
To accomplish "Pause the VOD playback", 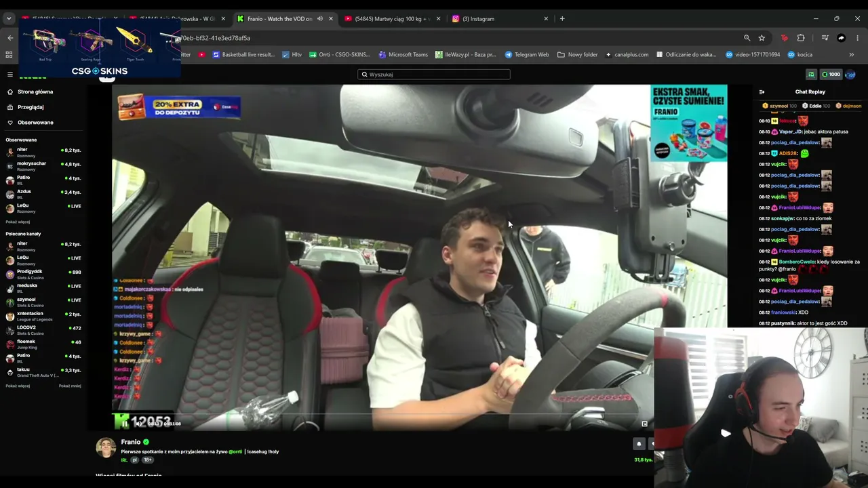I will point(125,424).
